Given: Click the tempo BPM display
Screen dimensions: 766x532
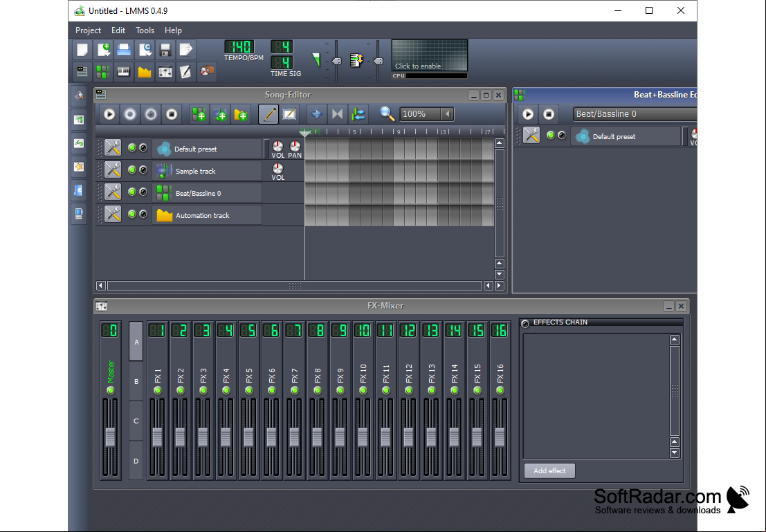Looking at the screenshot, I should point(239,47).
